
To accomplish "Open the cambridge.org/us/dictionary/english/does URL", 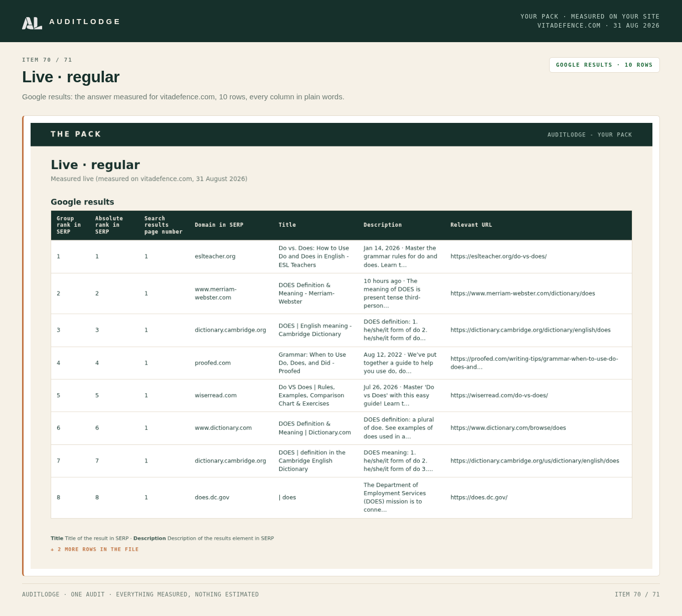I will 535,460.
